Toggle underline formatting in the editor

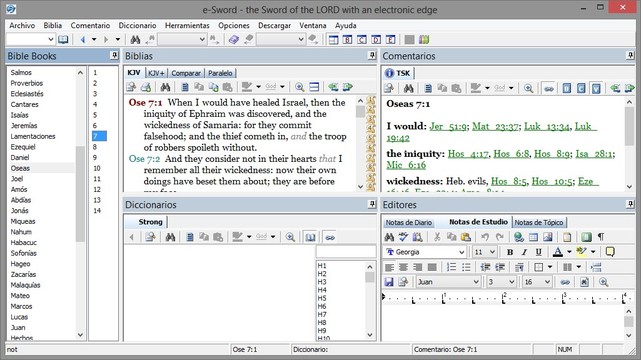(x=538, y=252)
